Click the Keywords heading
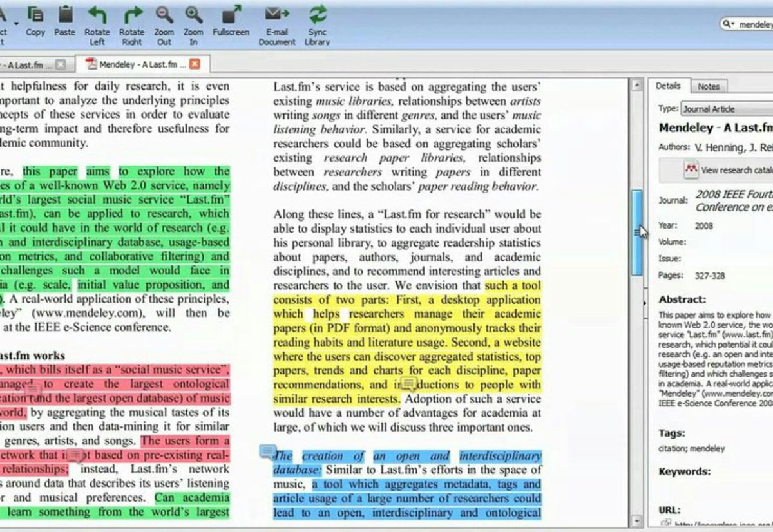Image resolution: width=773 pixels, height=532 pixels. (684, 471)
